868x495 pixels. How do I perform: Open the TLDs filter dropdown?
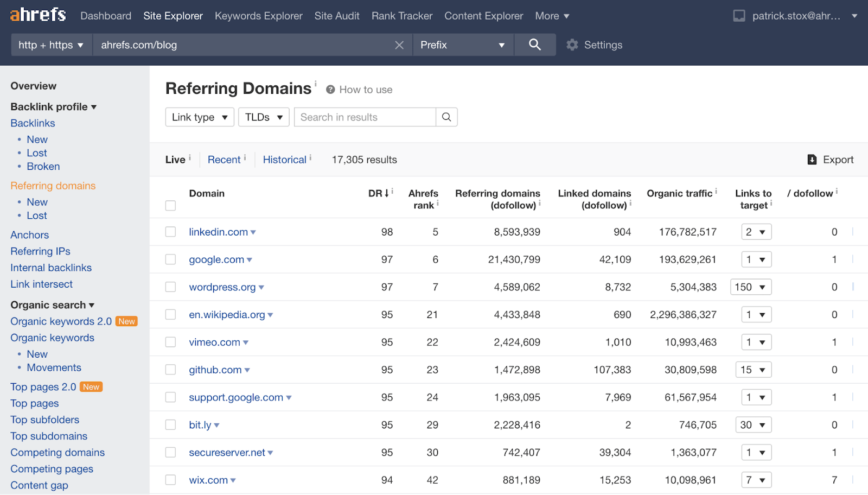pos(264,117)
